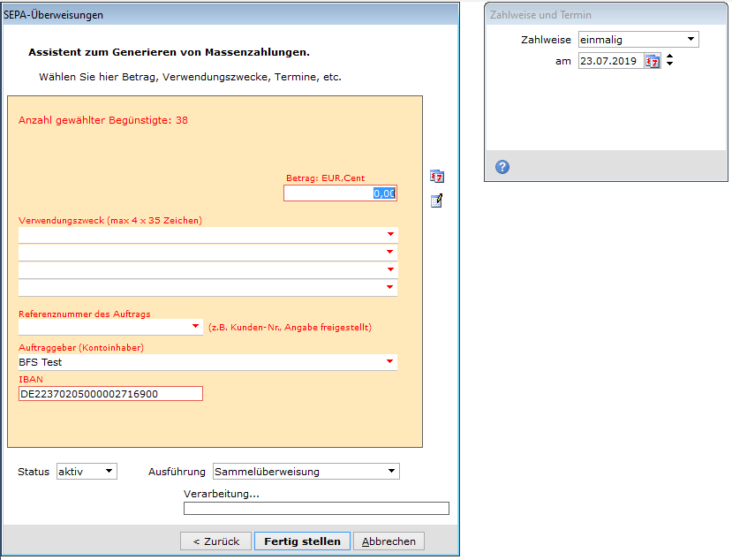Open help with the blue question mark icon
Screen dimensions: 732x560
point(502,167)
